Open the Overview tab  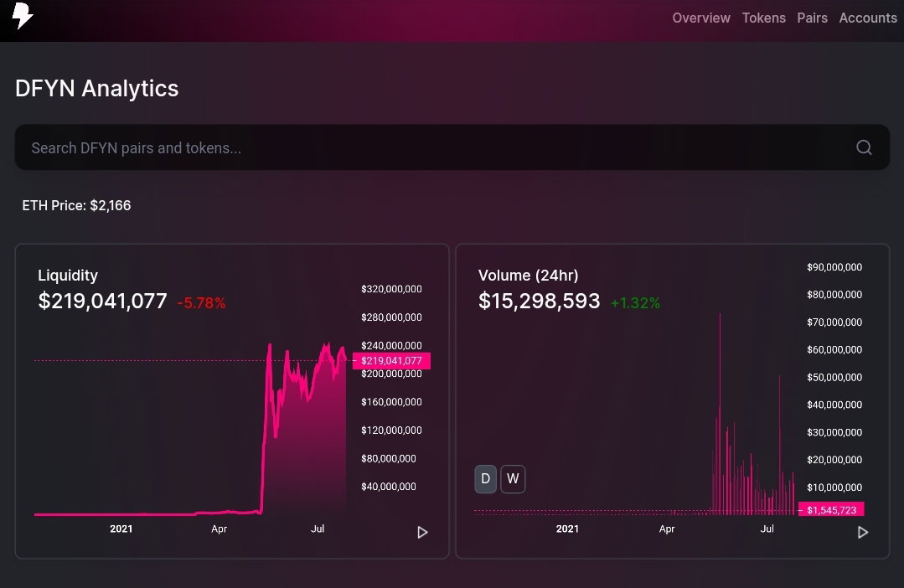701,18
